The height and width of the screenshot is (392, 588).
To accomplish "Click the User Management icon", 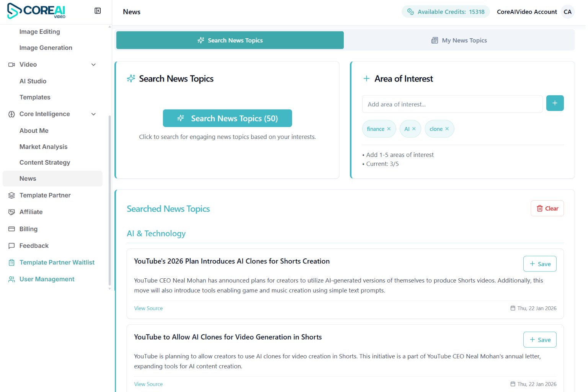I will [x=11, y=279].
